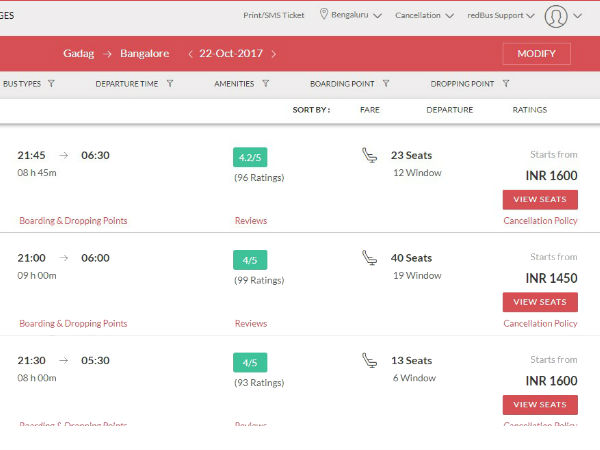
Task: Click the 4.2/5 green rating badge
Action: coord(250,157)
